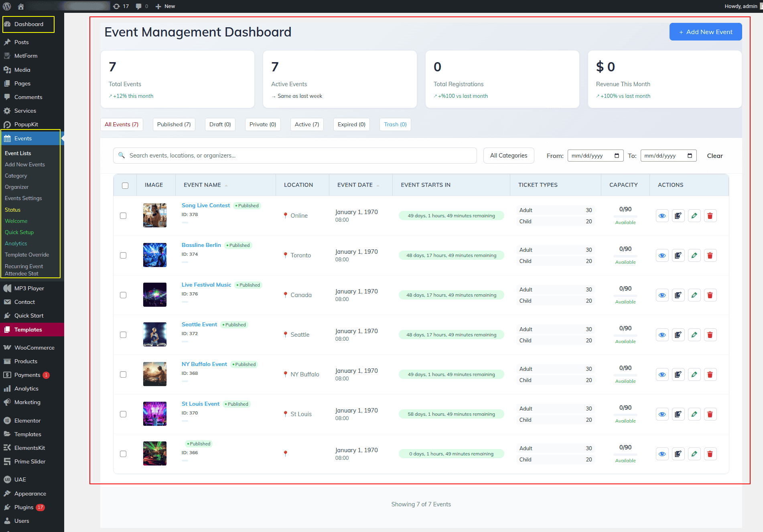
Task: Open the WooCommerce menu in sidebar
Action: pyautogui.click(x=34, y=348)
